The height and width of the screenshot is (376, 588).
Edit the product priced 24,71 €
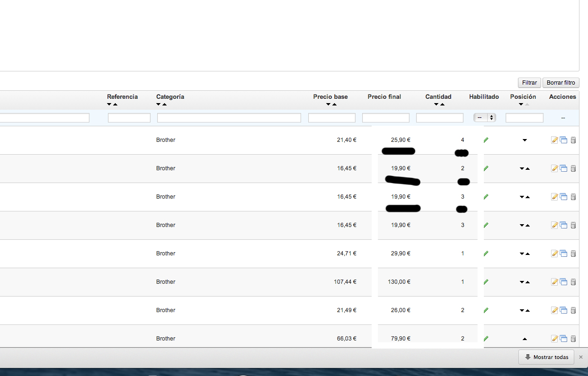pos(554,254)
